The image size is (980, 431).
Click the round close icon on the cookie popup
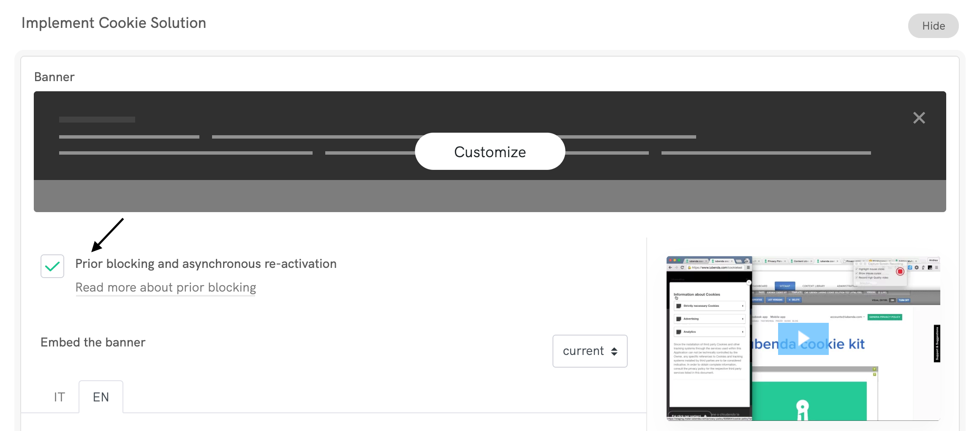(749, 282)
